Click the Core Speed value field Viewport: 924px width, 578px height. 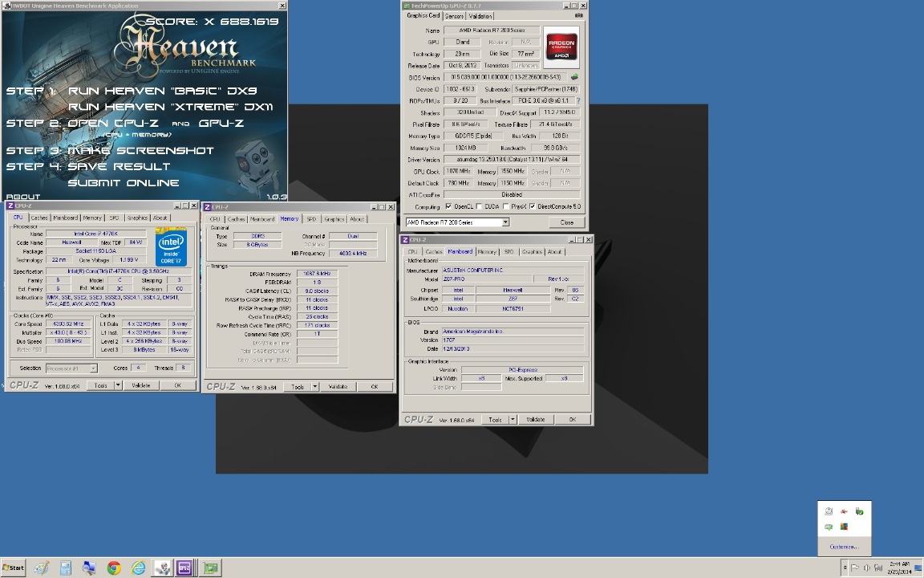tap(69, 324)
